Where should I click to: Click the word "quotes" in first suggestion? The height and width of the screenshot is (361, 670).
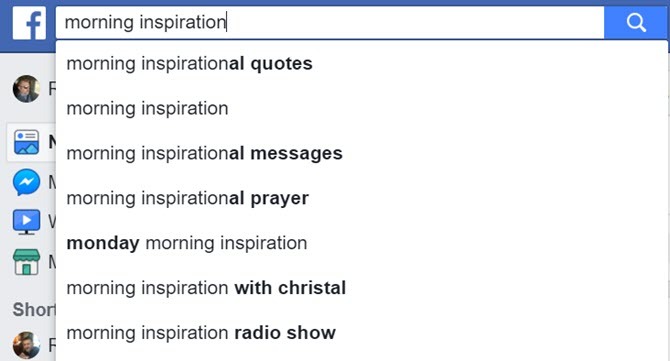(x=281, y=64)
